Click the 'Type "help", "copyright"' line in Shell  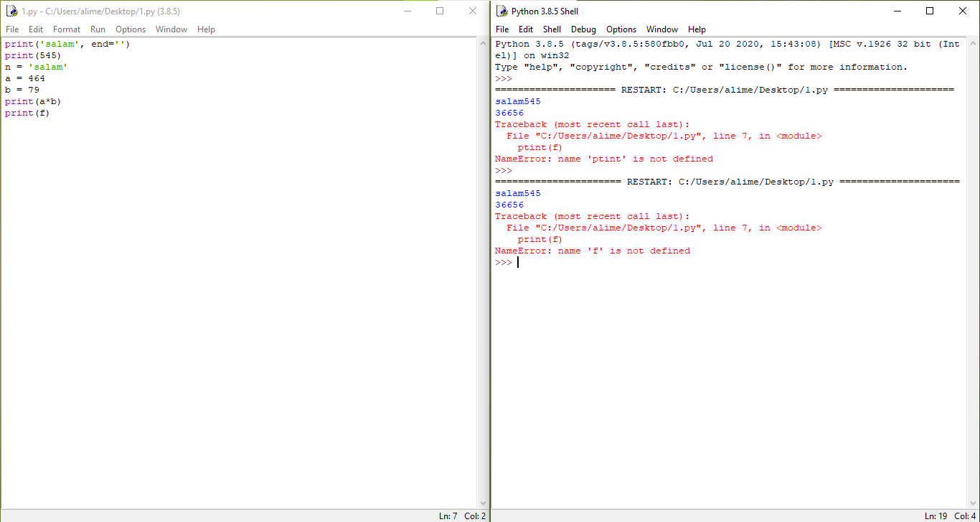702,67
